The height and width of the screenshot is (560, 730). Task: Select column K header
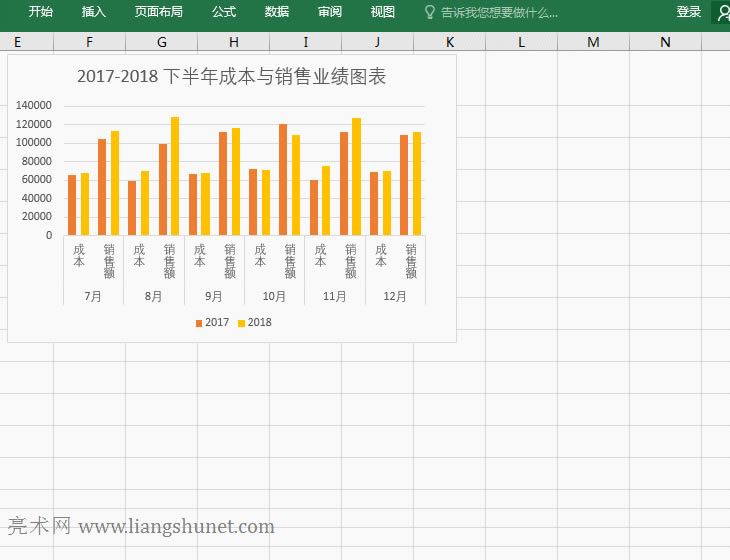tap(450, 41)
